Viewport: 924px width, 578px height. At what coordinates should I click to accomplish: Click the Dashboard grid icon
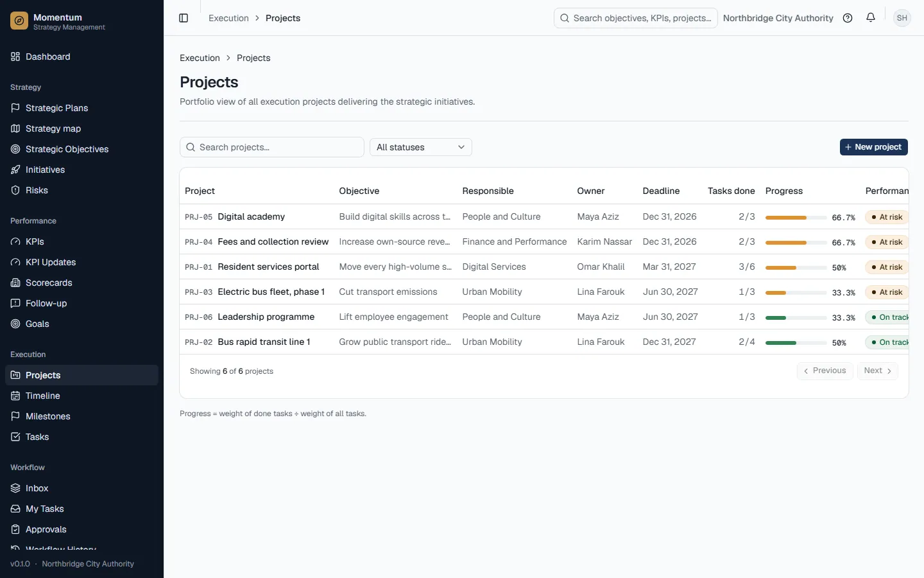point(15,57)
